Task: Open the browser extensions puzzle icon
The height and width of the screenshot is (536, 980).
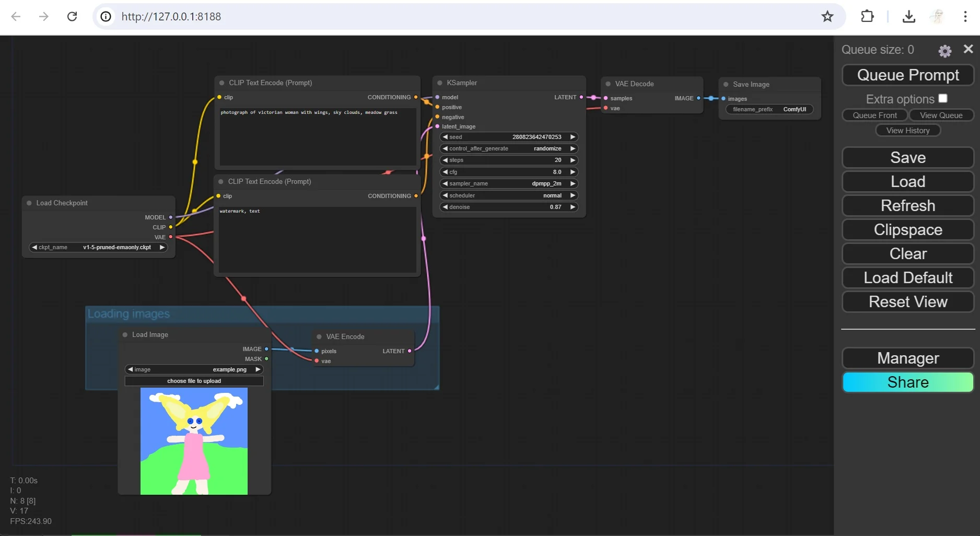Action: tap(867, 17)
